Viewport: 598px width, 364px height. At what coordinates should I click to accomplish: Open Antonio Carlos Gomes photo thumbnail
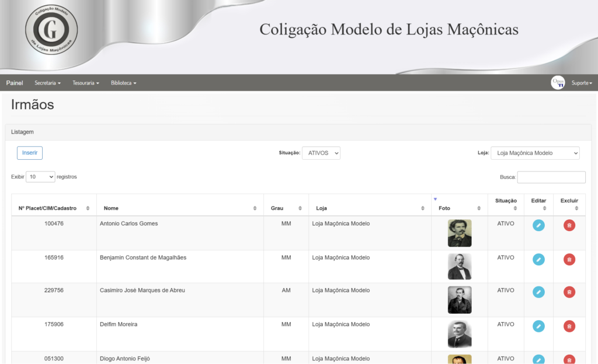pos(459,233)
